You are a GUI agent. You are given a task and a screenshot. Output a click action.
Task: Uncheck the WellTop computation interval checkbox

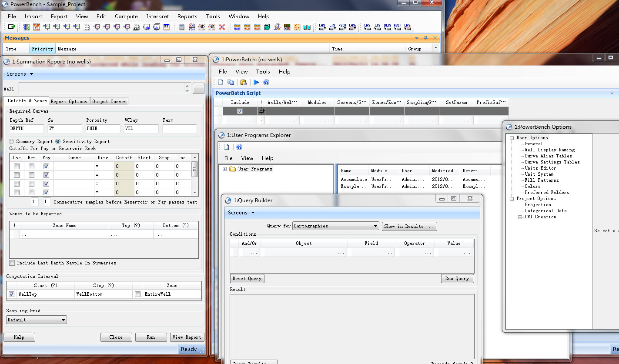click(x=12, y=294)
